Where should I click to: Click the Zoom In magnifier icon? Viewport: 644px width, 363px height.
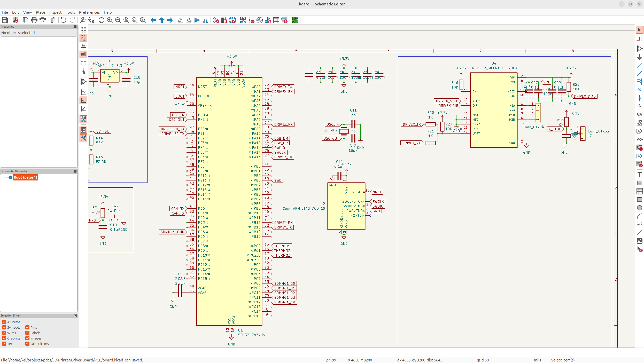point(110,20)
